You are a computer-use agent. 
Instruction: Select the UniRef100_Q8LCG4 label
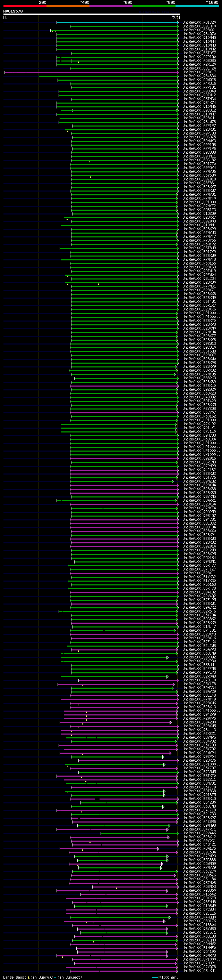(199, 278)
